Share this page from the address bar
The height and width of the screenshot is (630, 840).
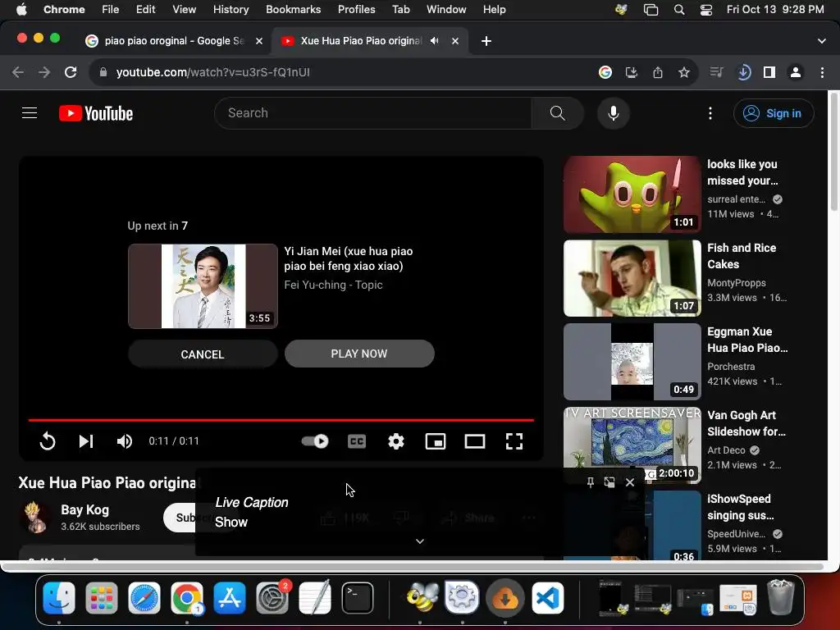658,72
